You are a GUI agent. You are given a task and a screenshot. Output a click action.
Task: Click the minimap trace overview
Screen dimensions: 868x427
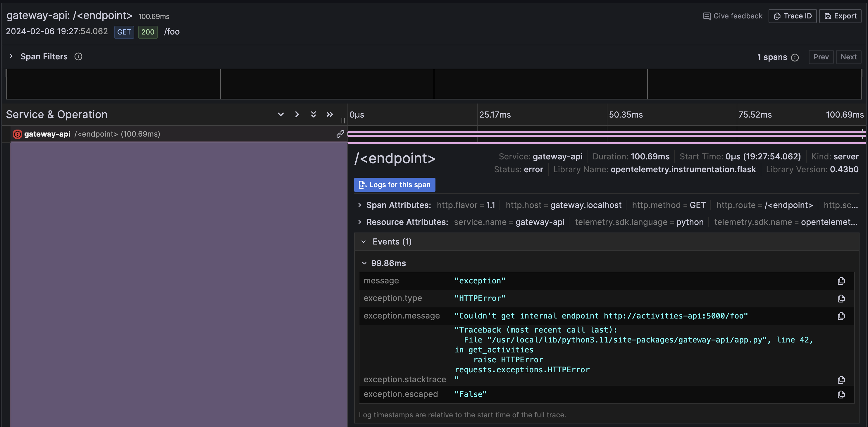coord(434,84)
